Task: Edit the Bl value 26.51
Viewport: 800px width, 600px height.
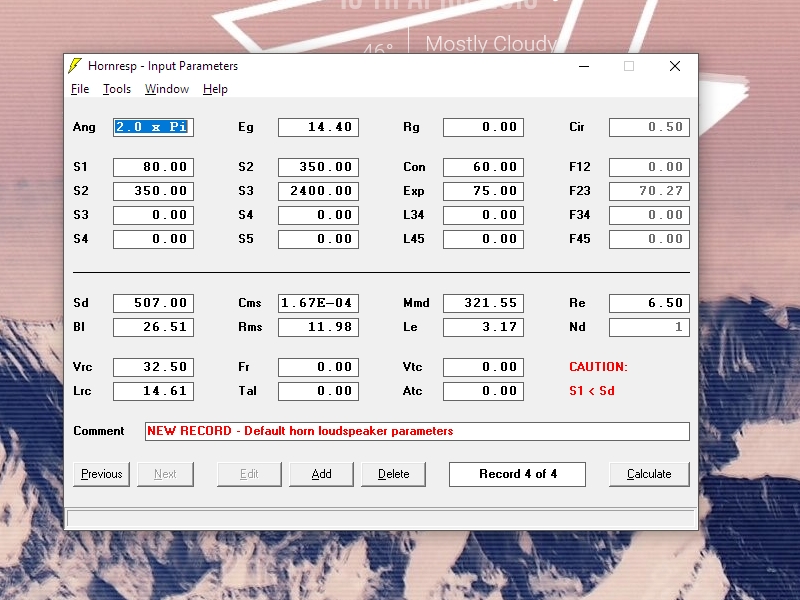Action: point(153,327)
